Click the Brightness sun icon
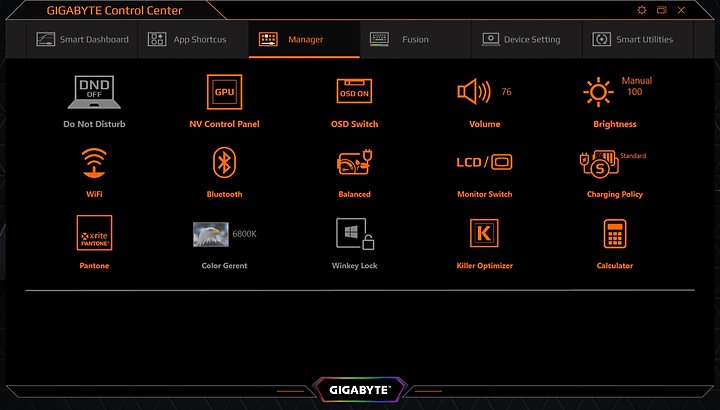 (598, 92)
